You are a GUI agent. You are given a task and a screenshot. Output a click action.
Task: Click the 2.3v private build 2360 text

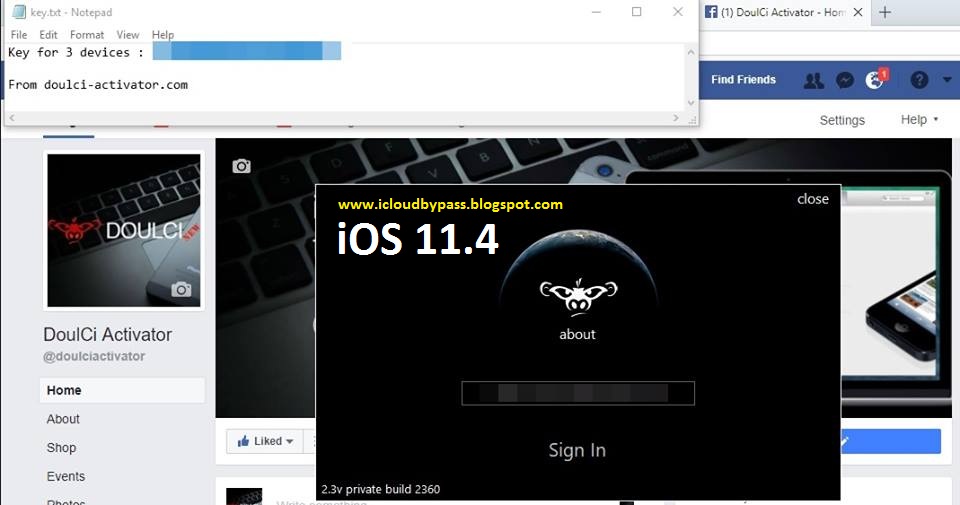coord(380,489)
